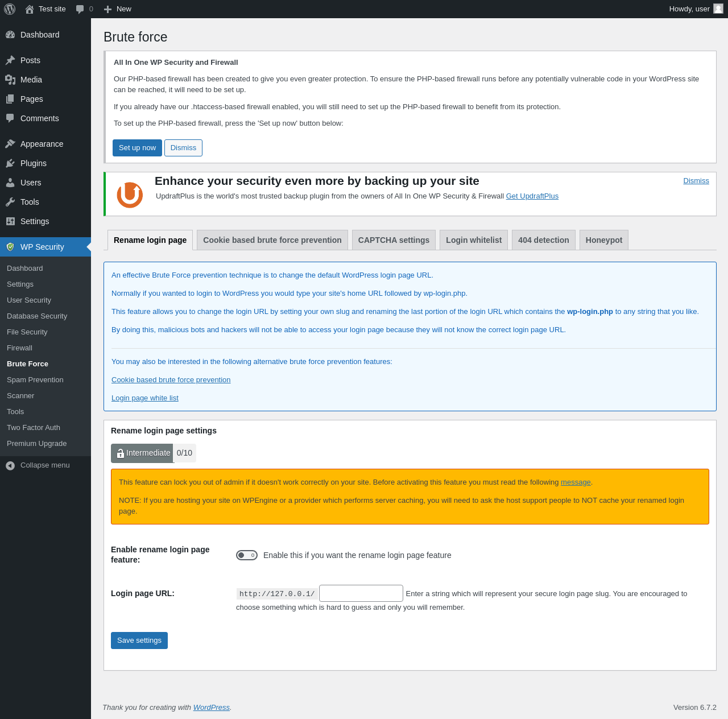
Task: Dismiss the PHP firewall notice
Action: coord(183,148)
